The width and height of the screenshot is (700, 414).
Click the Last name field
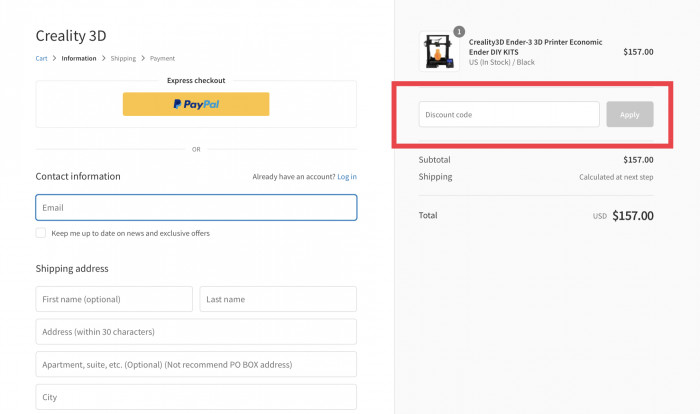[278, 299]
